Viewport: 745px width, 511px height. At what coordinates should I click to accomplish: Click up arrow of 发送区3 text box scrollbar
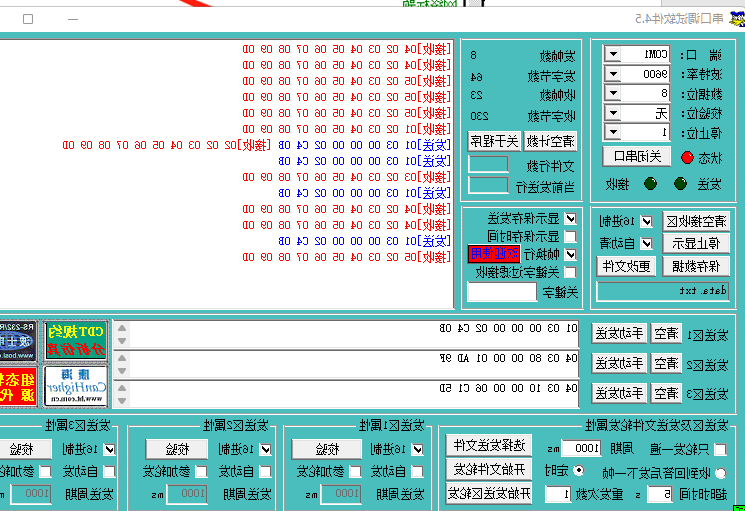click(x=122, y=388)
